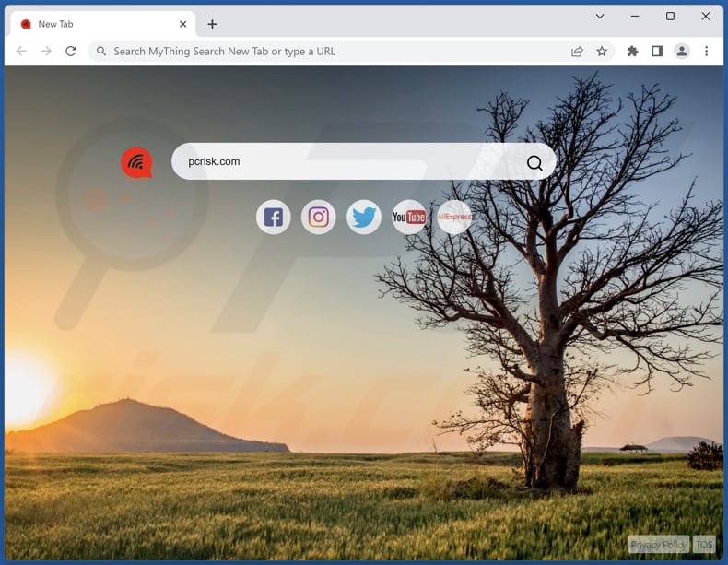Screen dimensions: 728x565
Task: Click the pcrisk.com search input field
Action: [350, 162]
